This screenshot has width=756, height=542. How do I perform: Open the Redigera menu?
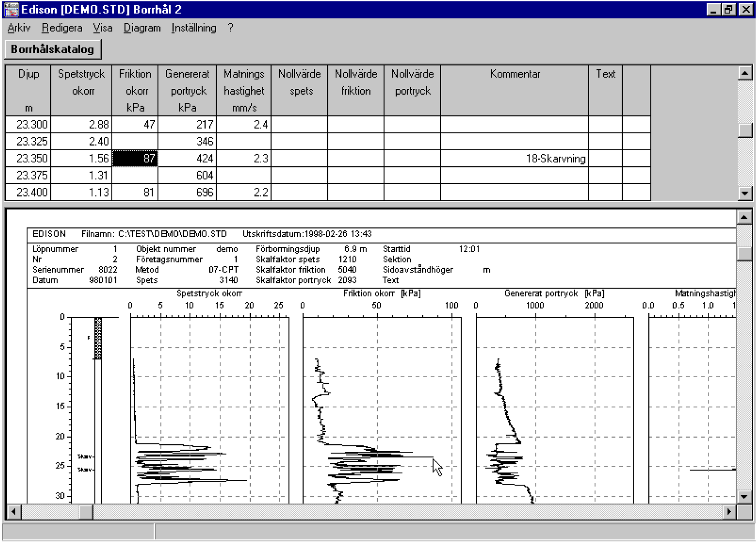click(x=62, y=28)
